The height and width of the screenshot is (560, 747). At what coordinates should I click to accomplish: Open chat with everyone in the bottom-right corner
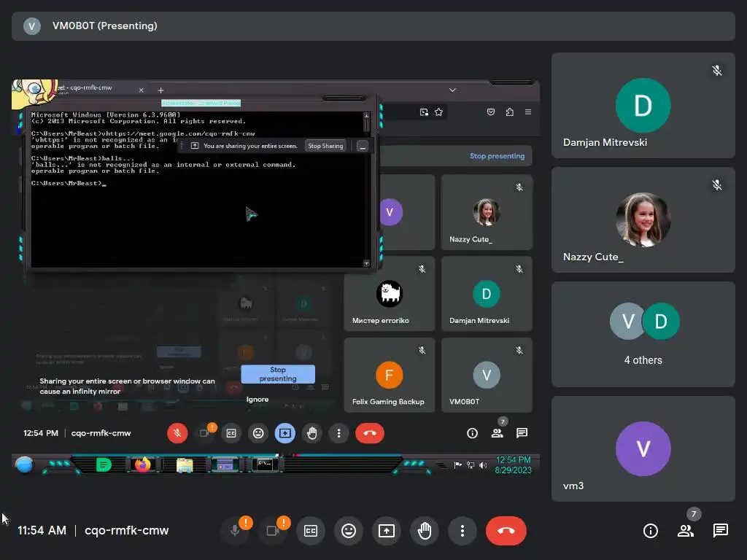click(x=720, y=531)
